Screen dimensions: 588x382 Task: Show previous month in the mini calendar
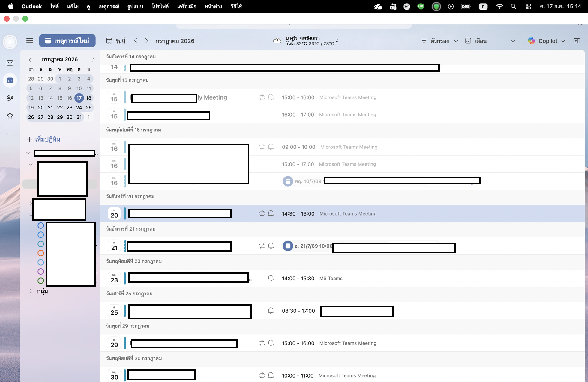(30, 60)
